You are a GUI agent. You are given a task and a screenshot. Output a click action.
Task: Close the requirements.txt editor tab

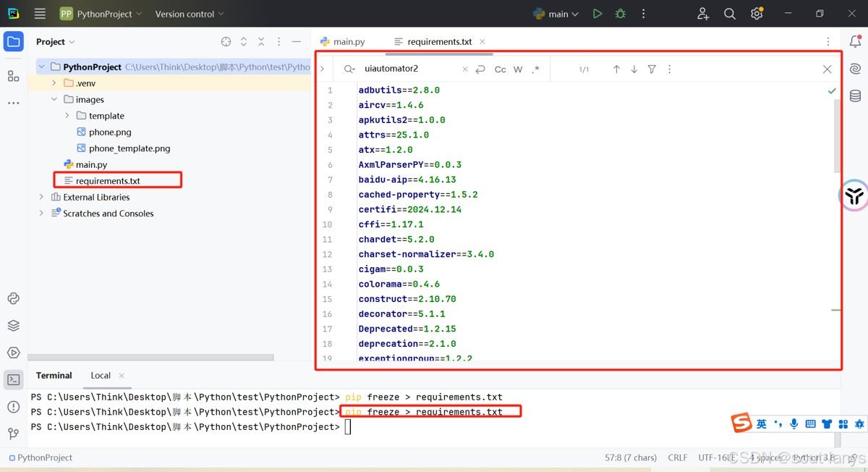482,42
